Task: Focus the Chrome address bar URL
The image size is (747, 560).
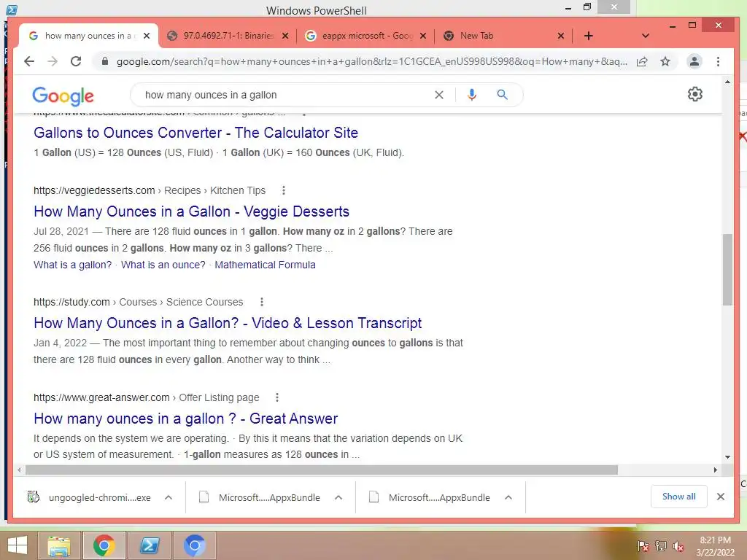Action: [371, 61]
